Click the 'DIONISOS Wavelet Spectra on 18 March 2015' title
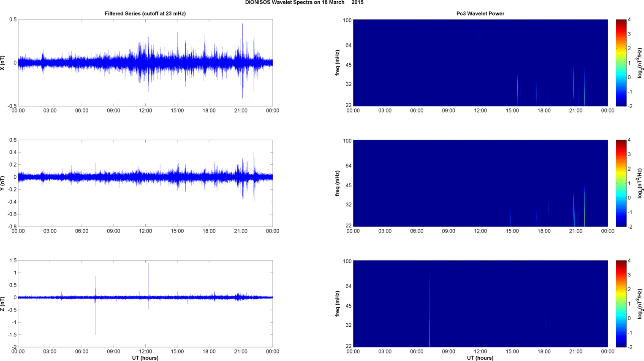 (x=304, y=3)
